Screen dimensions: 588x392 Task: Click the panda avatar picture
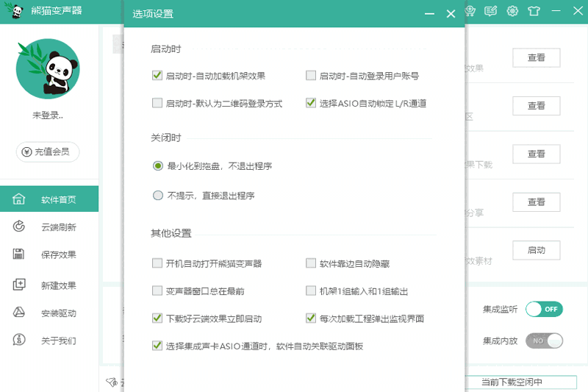point(49,69)
